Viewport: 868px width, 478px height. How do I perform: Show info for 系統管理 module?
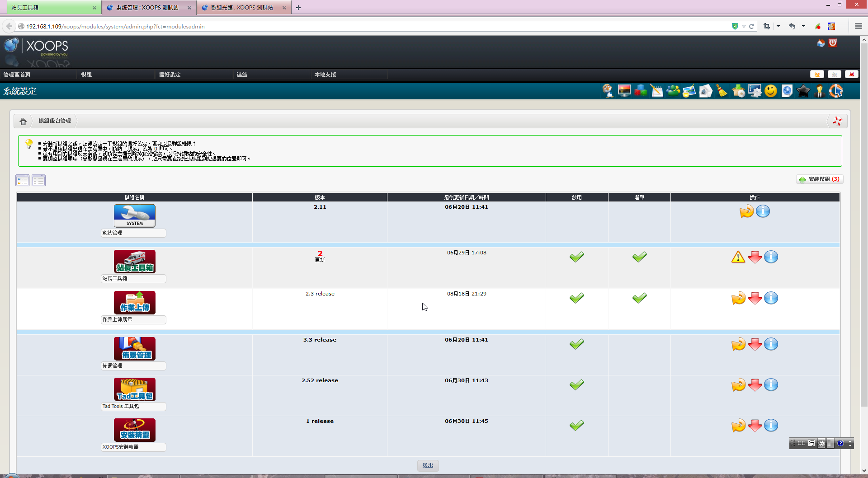(x=763, y=211)
